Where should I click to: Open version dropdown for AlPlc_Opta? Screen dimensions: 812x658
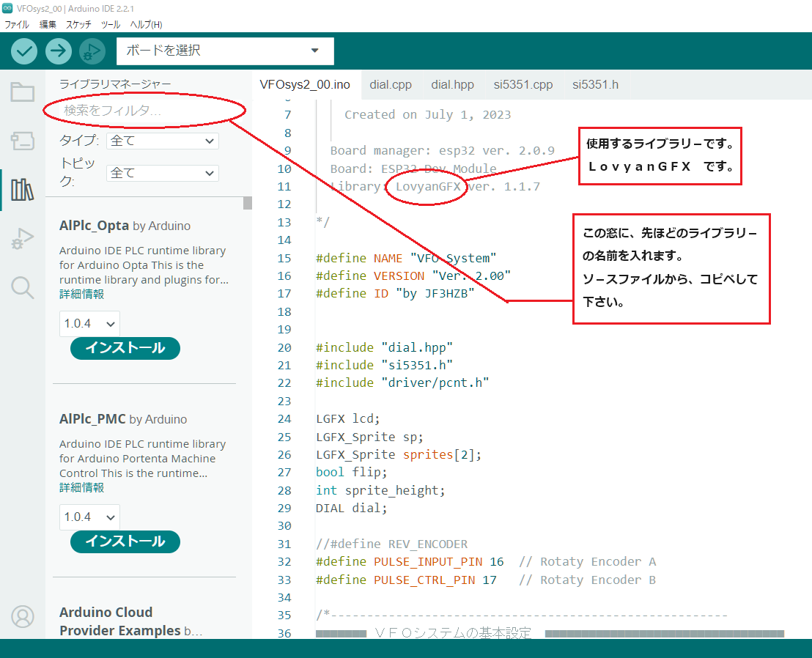pyautogui.click(x=89, y=324)
